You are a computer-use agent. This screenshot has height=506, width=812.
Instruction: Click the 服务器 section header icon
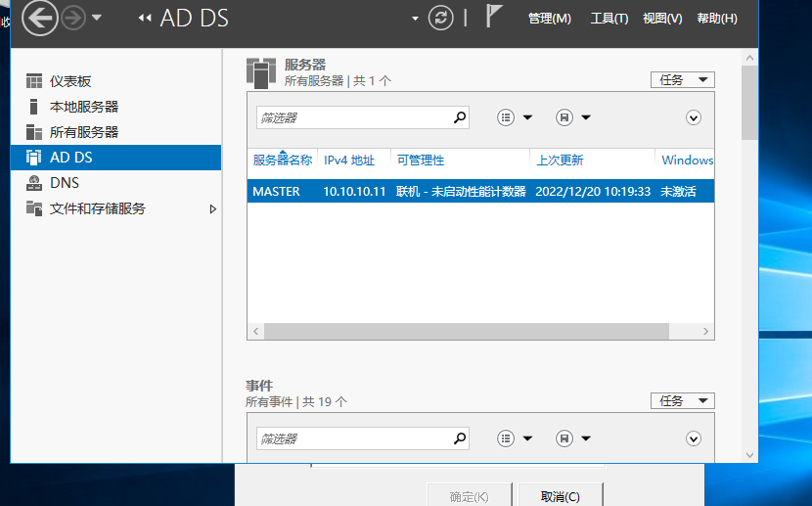click(261, 73)
